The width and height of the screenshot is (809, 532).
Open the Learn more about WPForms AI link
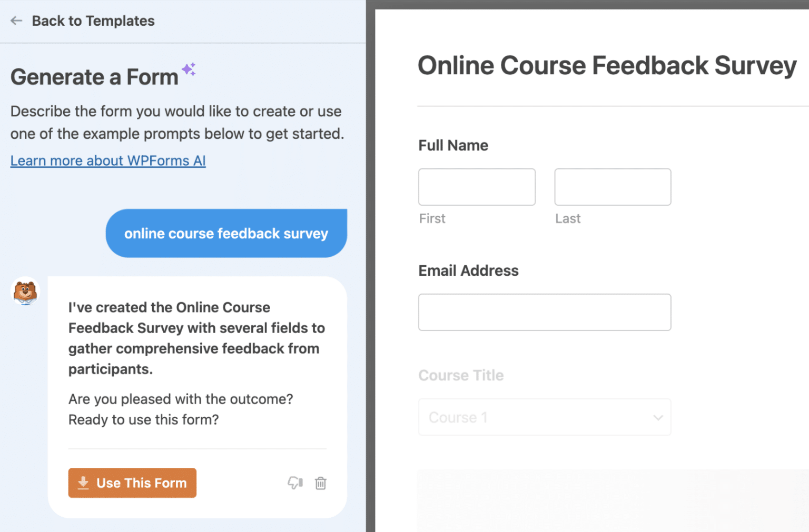107,160
